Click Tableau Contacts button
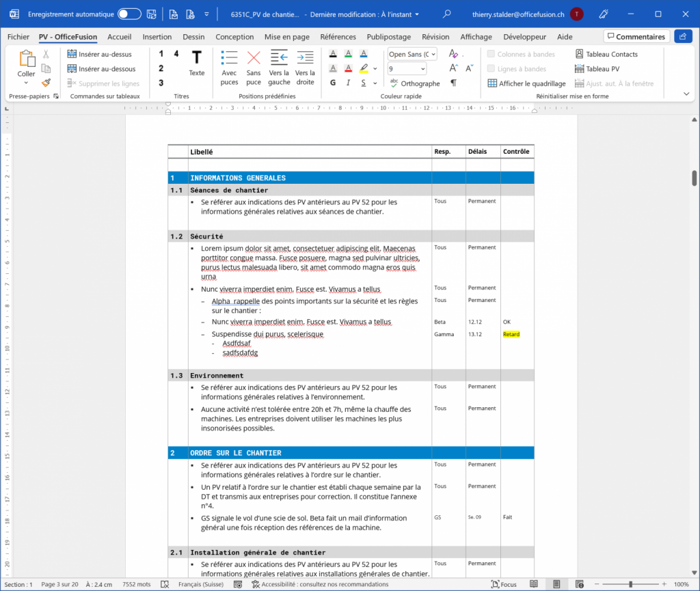This screenshot has height=591, width=700. 606,54
